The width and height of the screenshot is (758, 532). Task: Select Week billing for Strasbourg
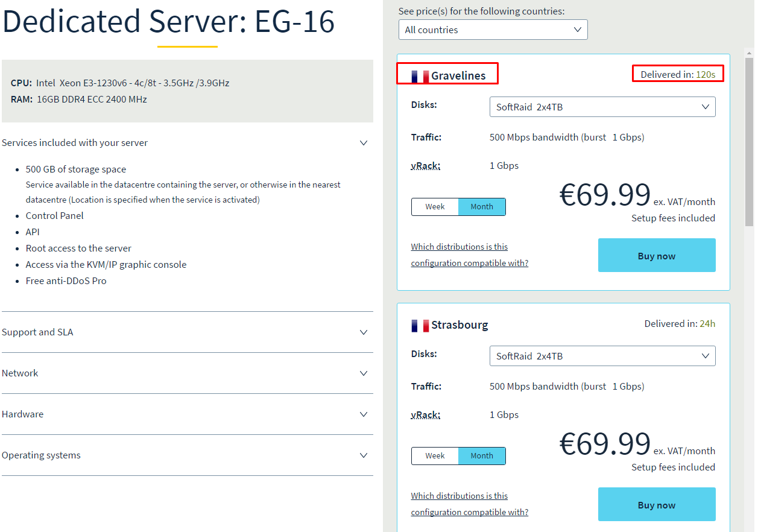(x=435, y=456)
